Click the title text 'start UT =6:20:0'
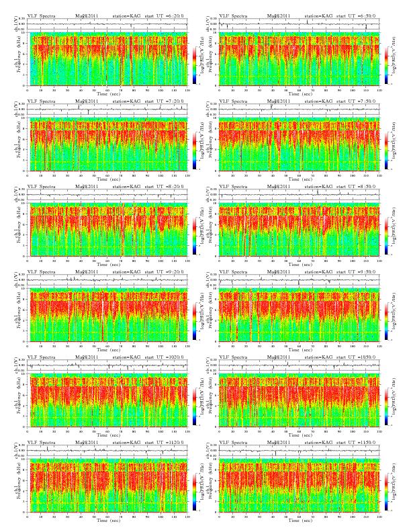 pos(165,15)
